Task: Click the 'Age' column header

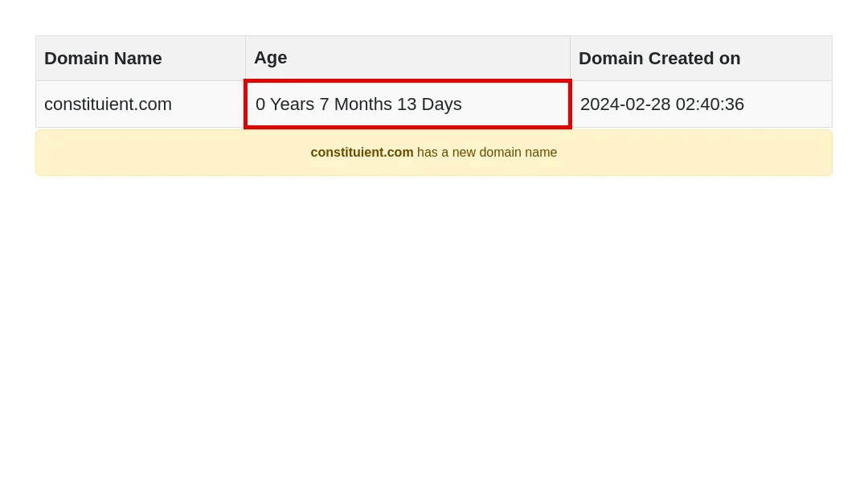Action: [x=408, y=59]
